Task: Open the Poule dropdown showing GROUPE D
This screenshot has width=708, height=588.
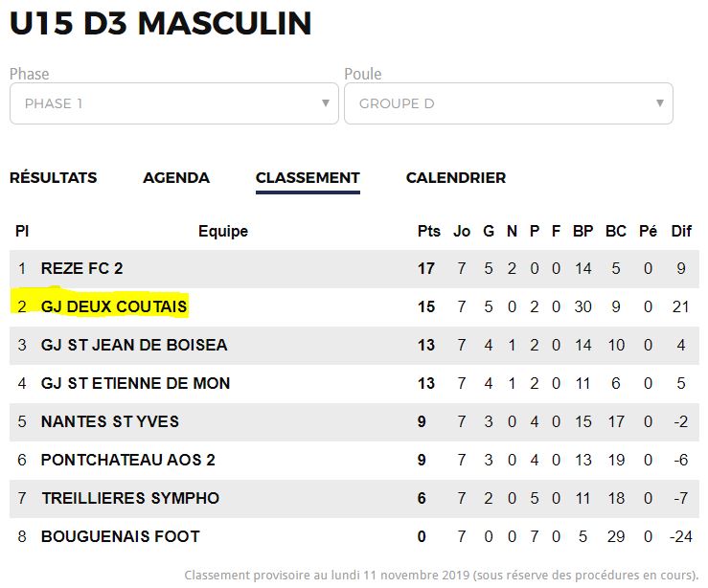Action: (509, 103)
